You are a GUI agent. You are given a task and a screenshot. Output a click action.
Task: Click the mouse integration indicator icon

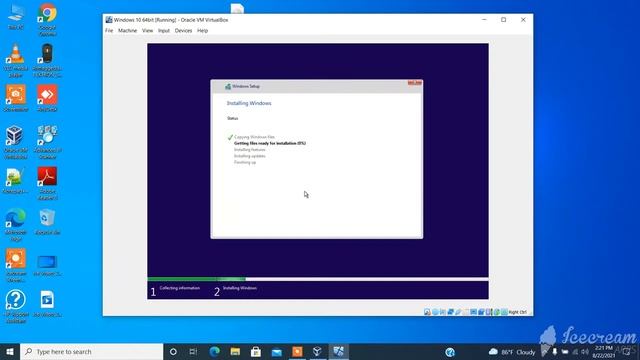497,312
